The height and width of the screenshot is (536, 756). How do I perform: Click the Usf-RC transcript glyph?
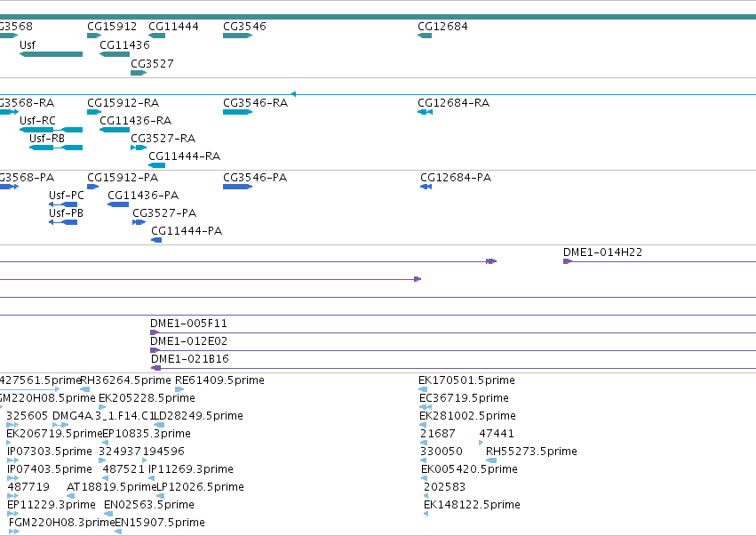click(x=52, y=130)
